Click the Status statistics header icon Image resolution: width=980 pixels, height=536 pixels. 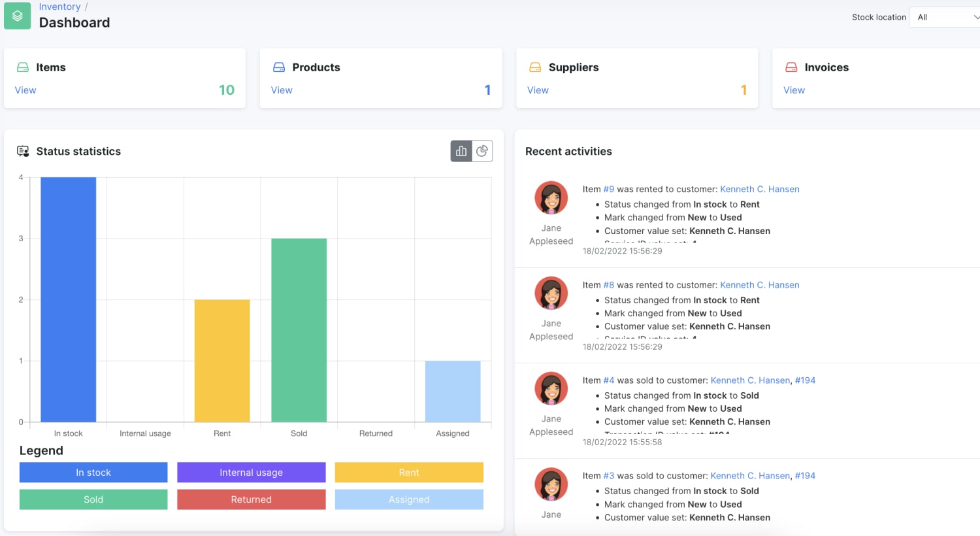[x=22, y=151]
